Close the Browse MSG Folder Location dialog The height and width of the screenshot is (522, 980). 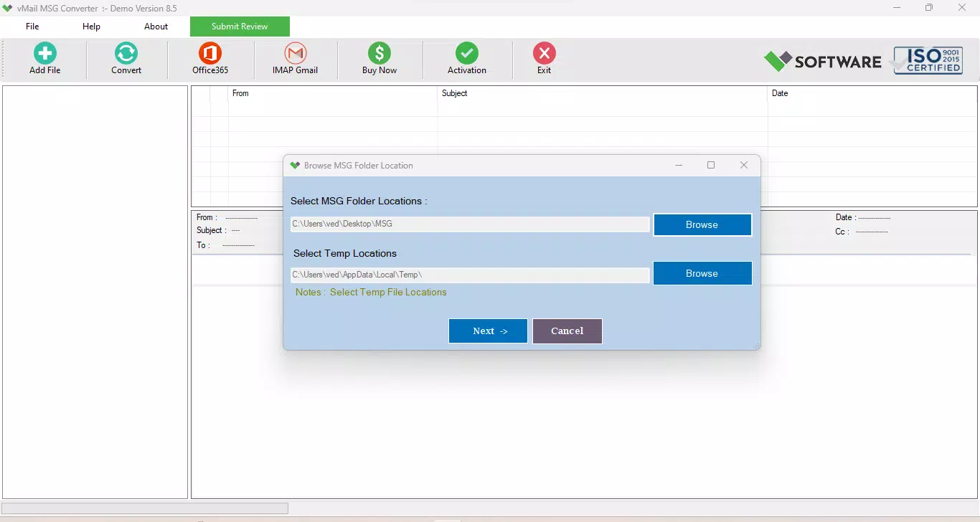tap(744, 166)
